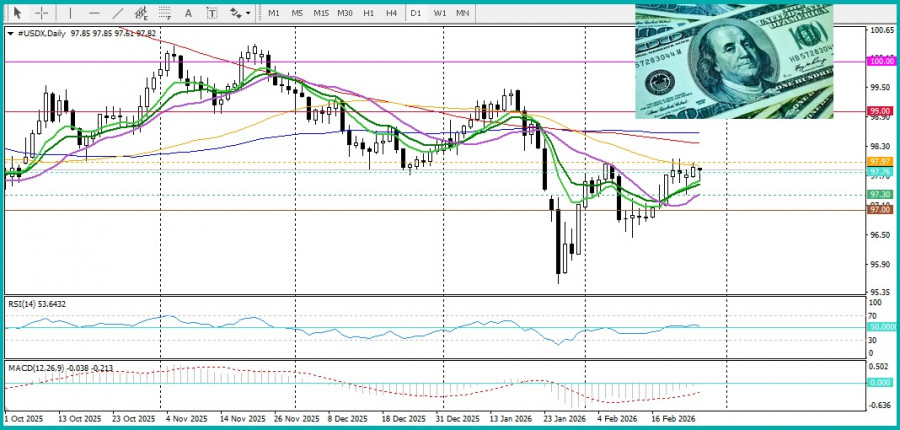This screenshot has width=900, height=430.
Task: Open the arrows objects dropdown
Action: (x=240, y=13)
